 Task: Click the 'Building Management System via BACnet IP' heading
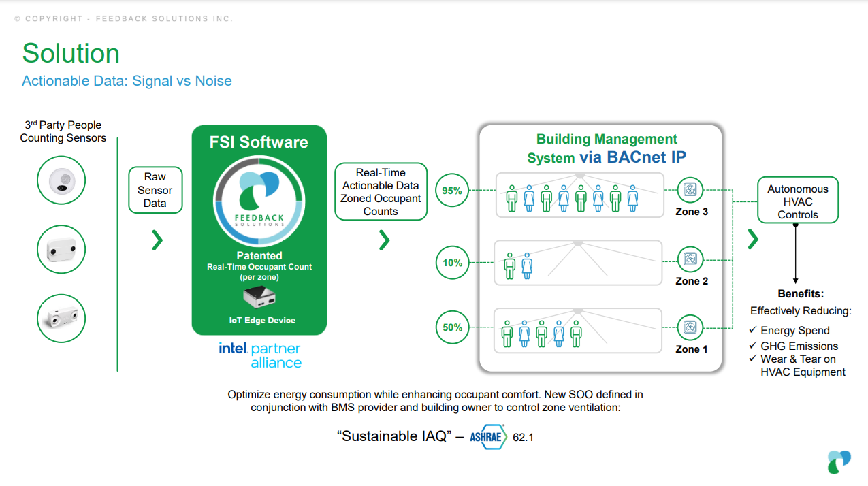tap(607, 148)
